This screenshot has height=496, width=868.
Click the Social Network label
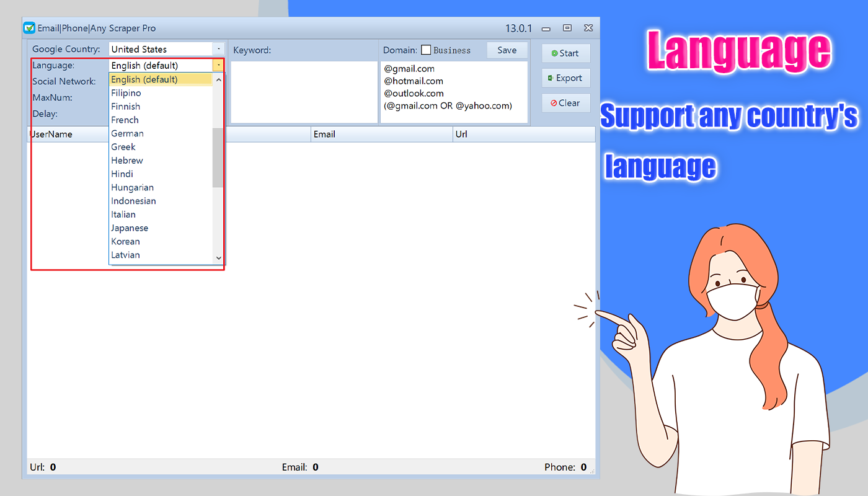point(64,81)
